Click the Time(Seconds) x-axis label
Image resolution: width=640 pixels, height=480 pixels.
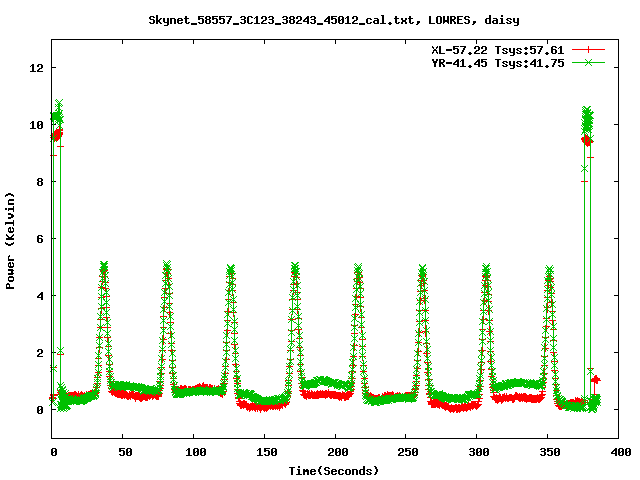click(333, 471)
